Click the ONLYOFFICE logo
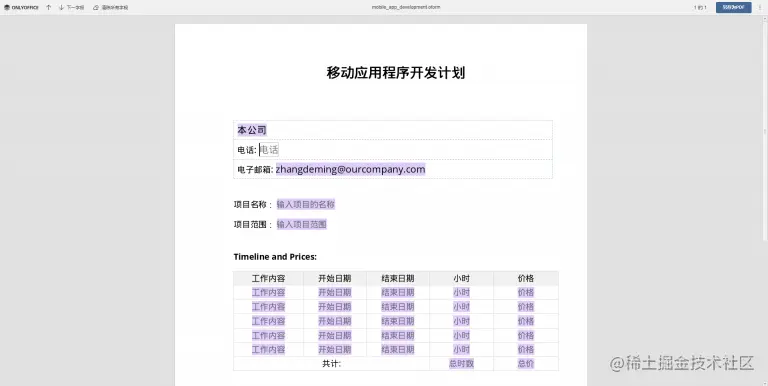The height and width of the screenshot is (386, 768). coord(21,7)
